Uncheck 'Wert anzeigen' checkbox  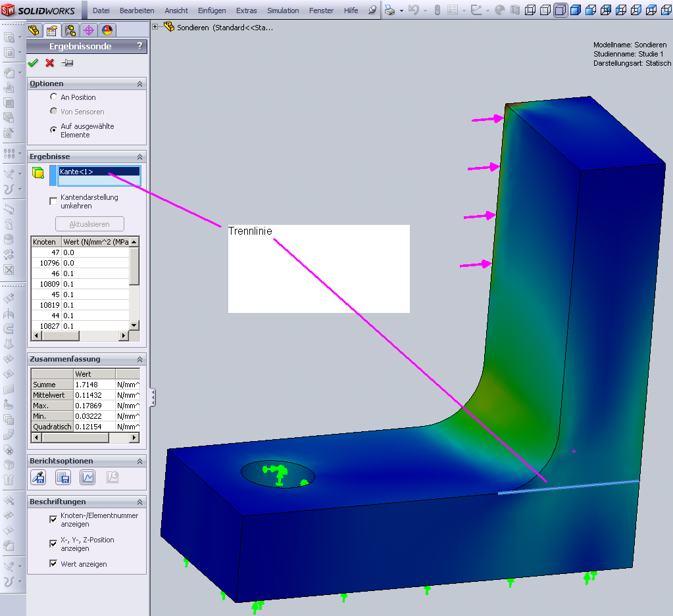click(54, 564)
